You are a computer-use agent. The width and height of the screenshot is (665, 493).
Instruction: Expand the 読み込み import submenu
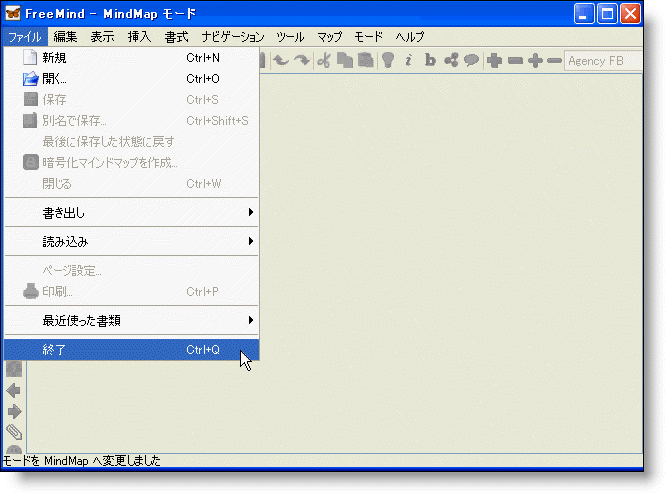click(131, 241)
